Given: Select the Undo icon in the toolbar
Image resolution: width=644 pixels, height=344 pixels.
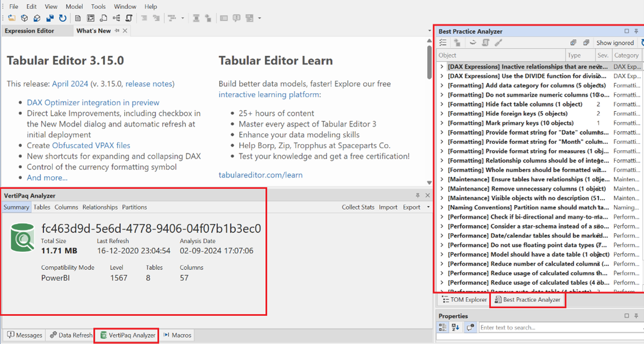Looking at the screenshot, I should [x=62, y=18].
